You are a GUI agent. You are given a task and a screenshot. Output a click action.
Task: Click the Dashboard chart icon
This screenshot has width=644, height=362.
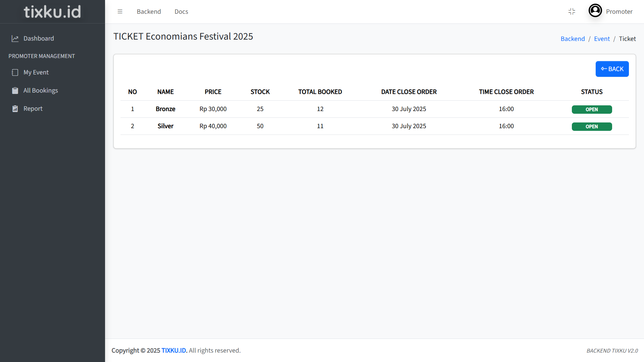[15, 39]
